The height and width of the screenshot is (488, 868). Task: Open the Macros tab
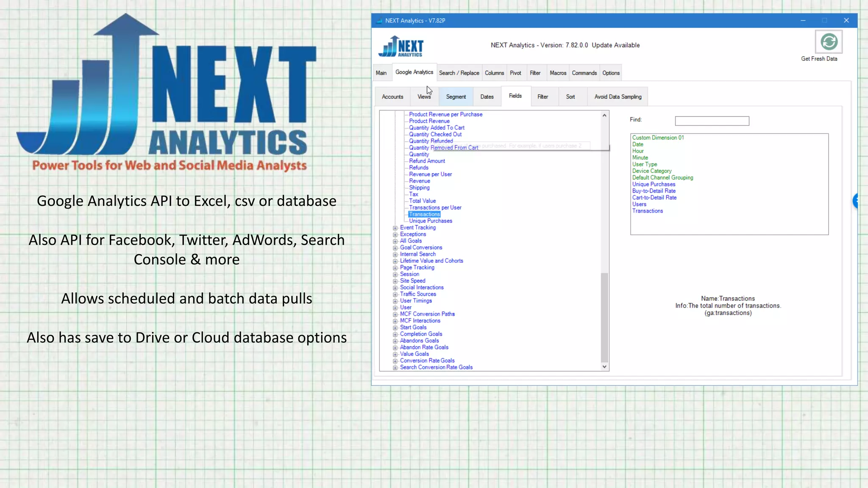click(x=558, y=73)
